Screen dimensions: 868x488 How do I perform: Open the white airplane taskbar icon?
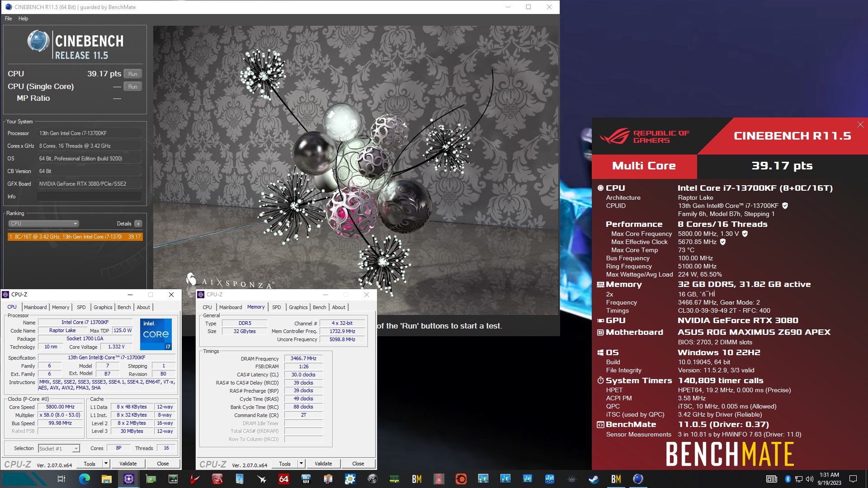point(261,479)
